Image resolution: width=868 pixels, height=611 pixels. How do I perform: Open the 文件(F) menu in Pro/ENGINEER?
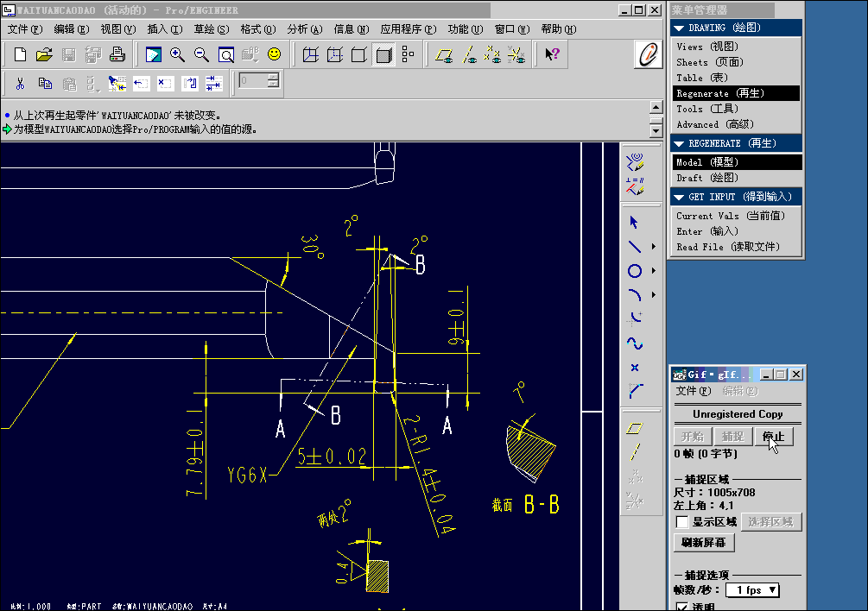click(x=25, y=29)
